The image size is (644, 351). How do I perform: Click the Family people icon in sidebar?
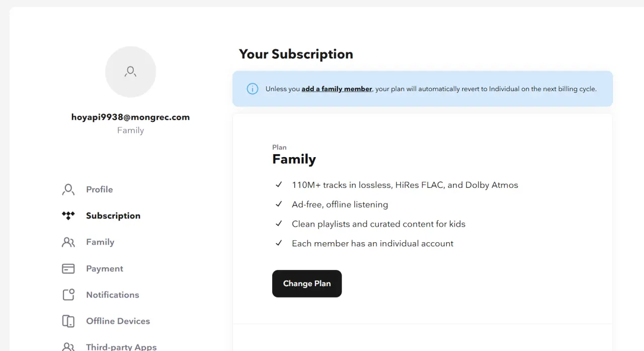tap(68, 242)
